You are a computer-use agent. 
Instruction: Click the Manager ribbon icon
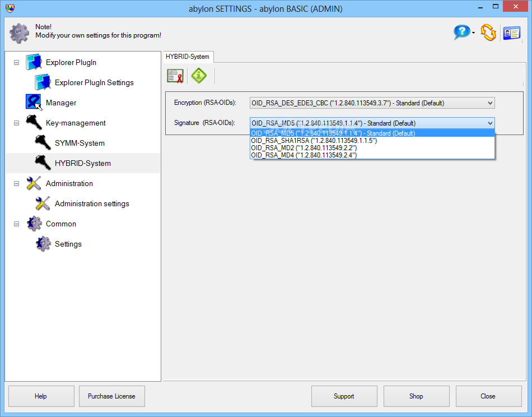pyautogui.click(x=34, y=103)
